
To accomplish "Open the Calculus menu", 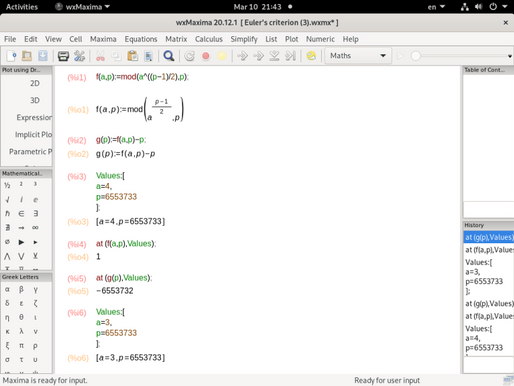I will coord(209,39).
